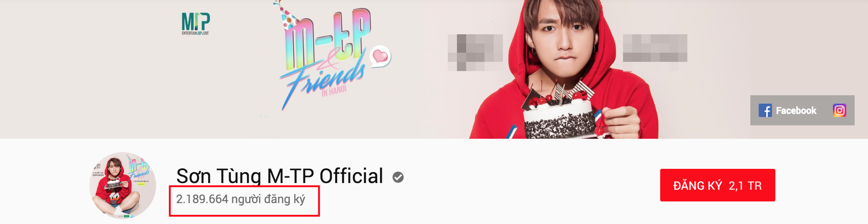Open the Facebook icon in the banner

coord(765,110)
